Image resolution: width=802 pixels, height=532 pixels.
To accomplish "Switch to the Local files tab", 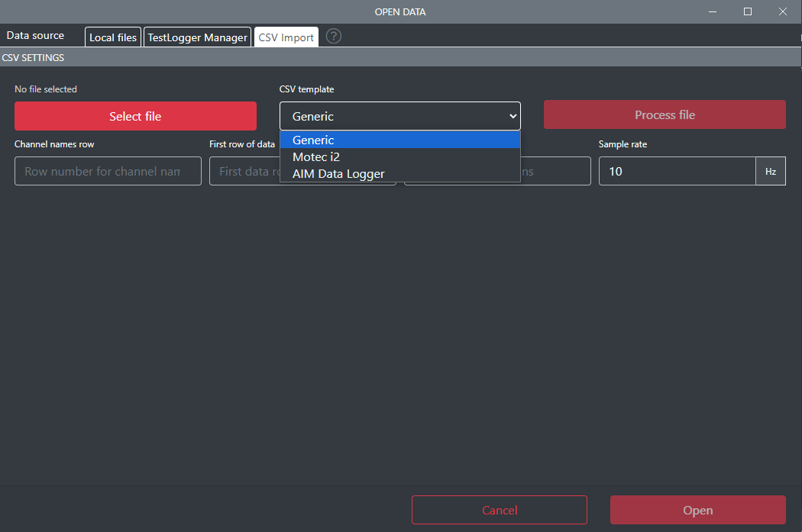I will click(x=113, y=37).
